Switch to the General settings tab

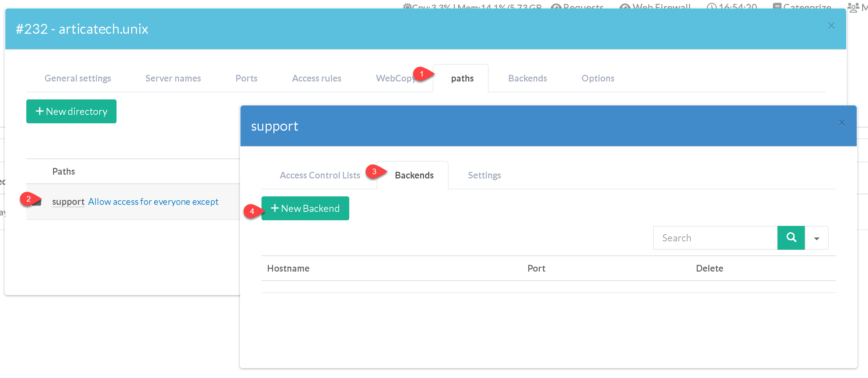tap(78, 78)
